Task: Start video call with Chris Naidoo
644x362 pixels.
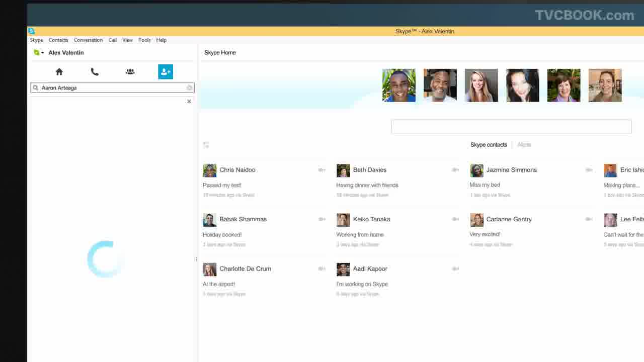Action: click(x=321, y=170)
